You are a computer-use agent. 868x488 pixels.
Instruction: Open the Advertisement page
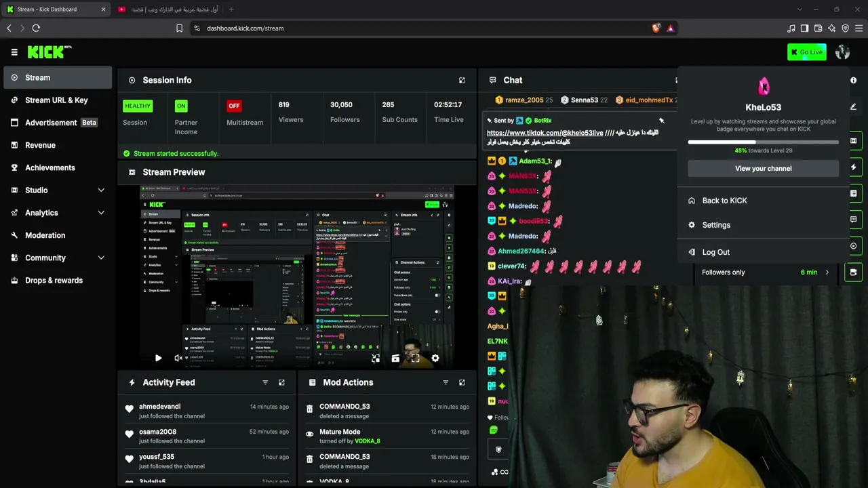(58, 123)
